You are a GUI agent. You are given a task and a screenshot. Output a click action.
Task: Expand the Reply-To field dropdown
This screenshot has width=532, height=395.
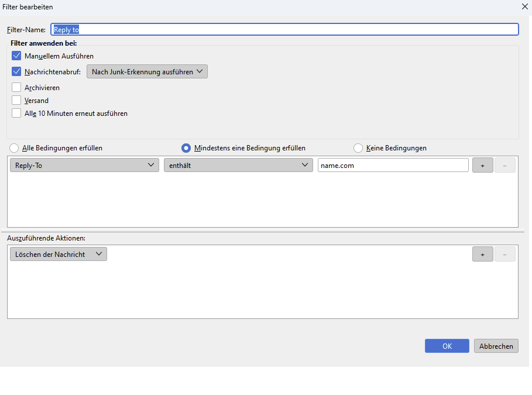(x=84, y=166)
